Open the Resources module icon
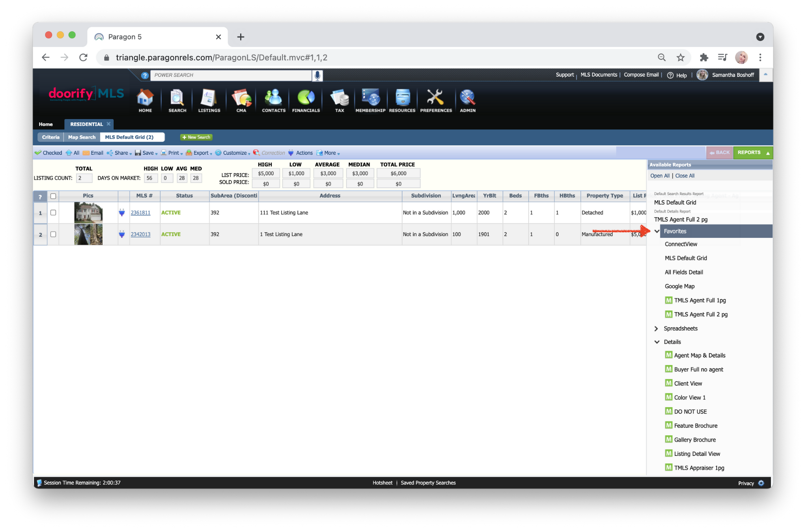The image size is (806, 532). click(402, 101)
